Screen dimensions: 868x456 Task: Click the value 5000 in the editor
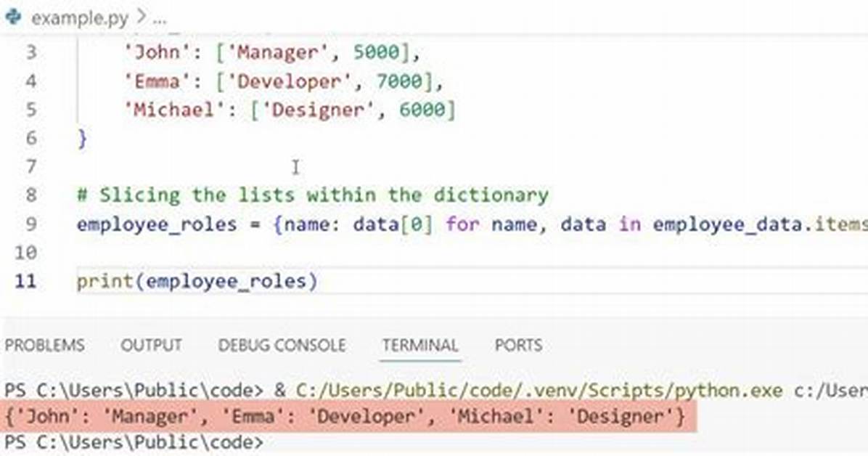376,52
